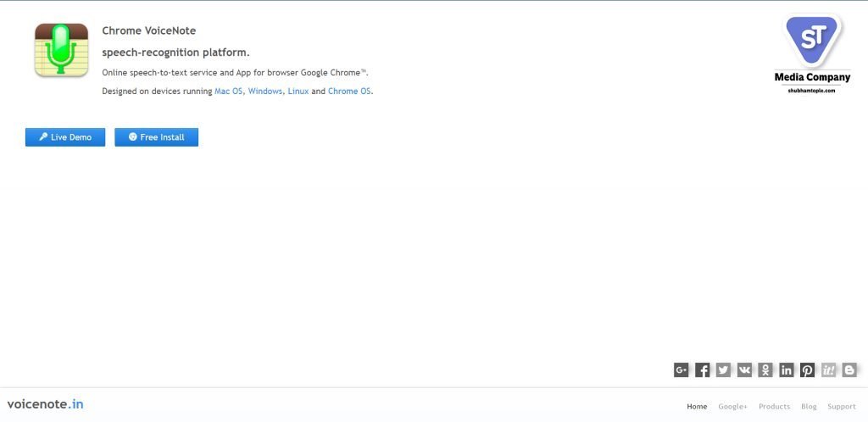Open Products in the footer menu
Viewport: 868px width, 422px height.
pos(775,407)
